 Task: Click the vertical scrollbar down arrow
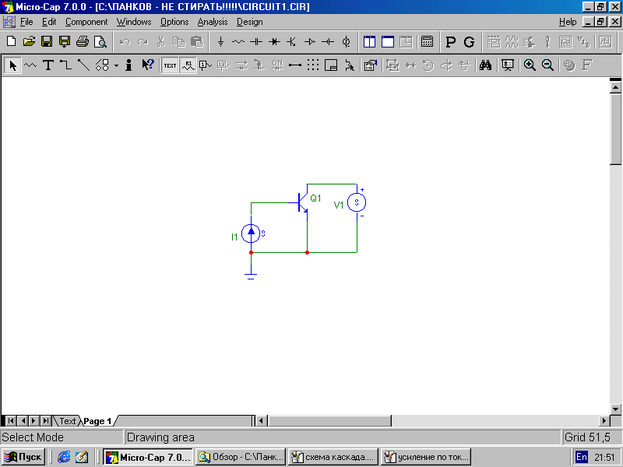pos(615,407)
